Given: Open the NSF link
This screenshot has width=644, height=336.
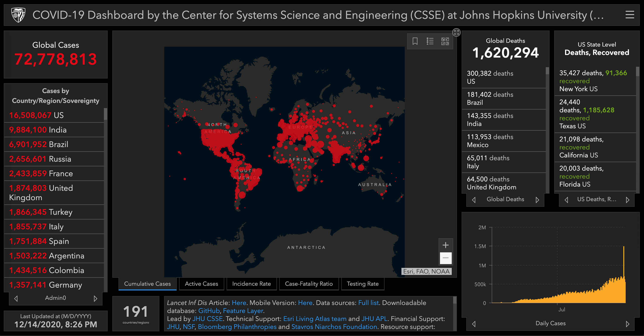Looking at the screenshot, I should point(189,327).
